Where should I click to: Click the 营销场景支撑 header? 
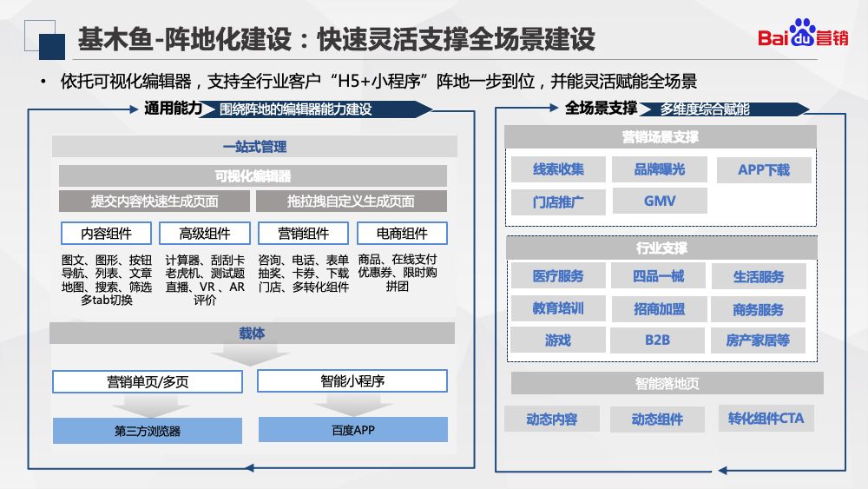pyautogui.click(x=660, y=136)
